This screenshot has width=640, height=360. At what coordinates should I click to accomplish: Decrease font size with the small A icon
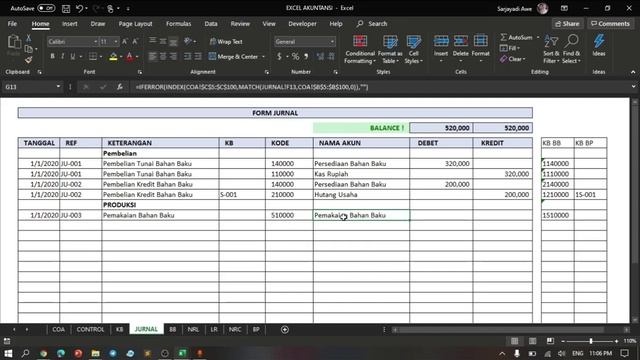135,41
